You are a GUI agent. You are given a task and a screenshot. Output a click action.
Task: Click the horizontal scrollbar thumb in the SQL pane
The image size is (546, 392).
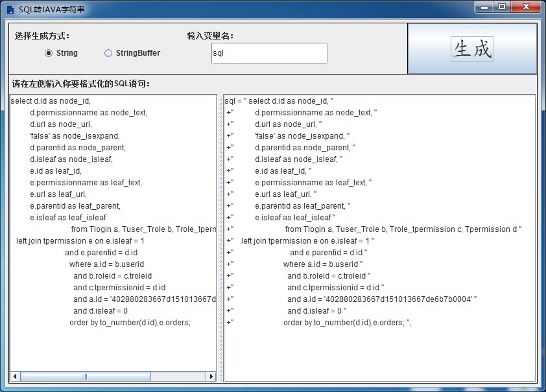click(x=86, y=376)
